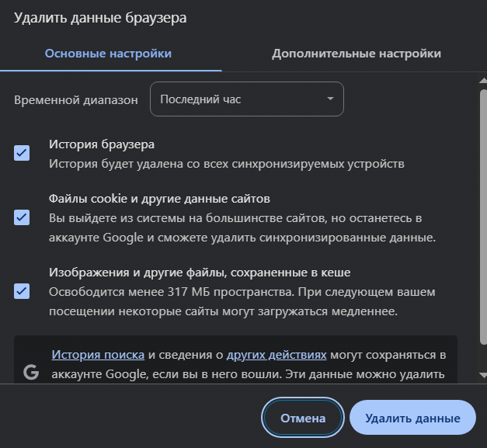This screenshot has height=448, width=487.
Task: Open the История поиска link
Action: click(x=98, y=355)
